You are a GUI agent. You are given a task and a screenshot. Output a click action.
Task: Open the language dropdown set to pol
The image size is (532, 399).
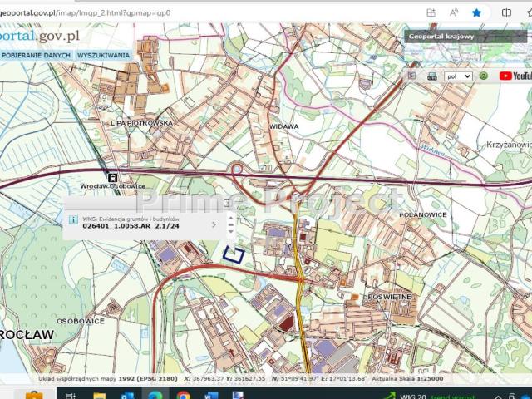click(458, 76)
